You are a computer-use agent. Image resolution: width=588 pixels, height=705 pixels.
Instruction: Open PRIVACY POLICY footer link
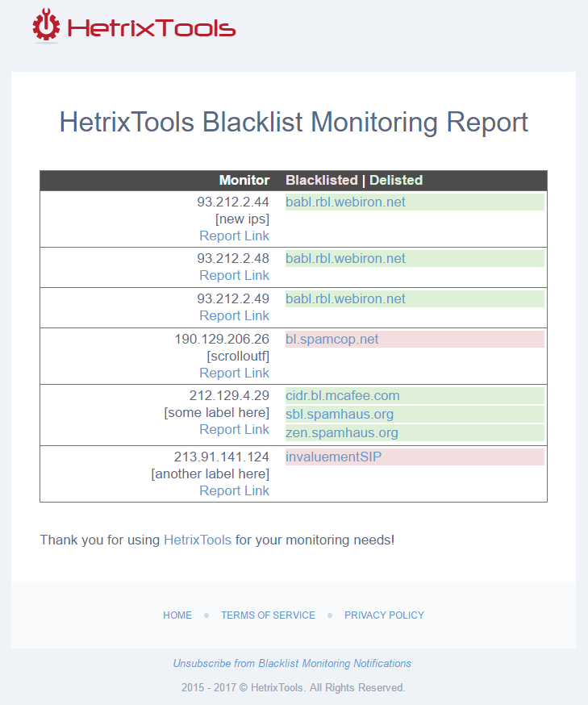pos(384,615)
